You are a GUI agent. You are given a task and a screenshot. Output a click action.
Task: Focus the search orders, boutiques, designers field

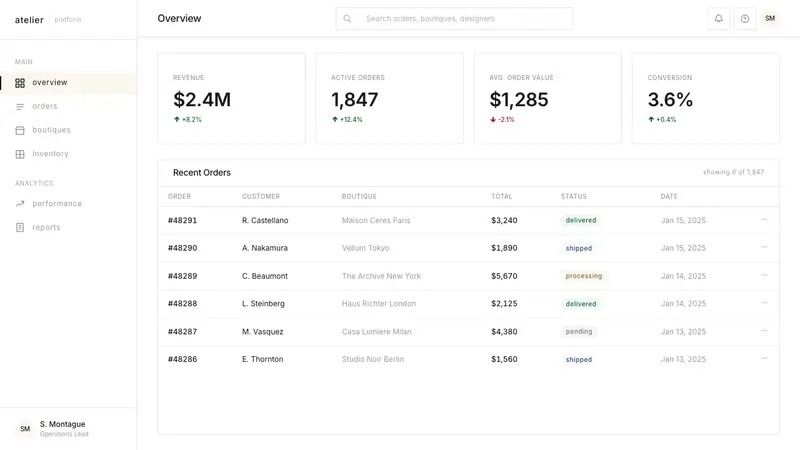[454, 19]
